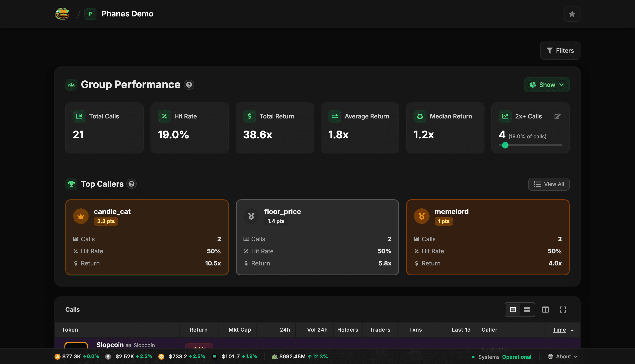Sort by Return column header
This screenshot has width=635, height=364.
coord(199,330)
